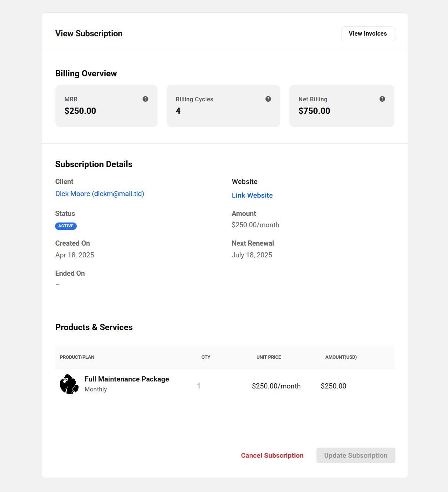The width and height of the screenshot is (448, 492).
Task: Click the Net Billing help icon
Action: (382, 99)
